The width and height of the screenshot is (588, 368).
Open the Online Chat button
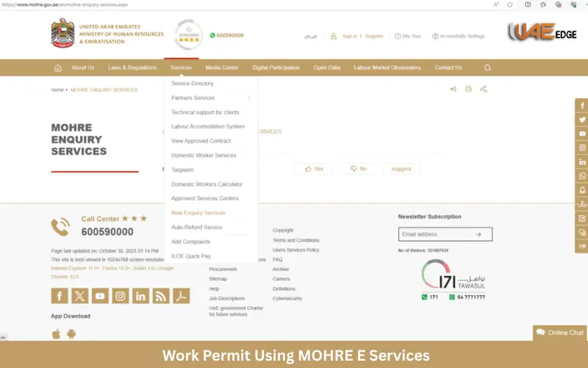(560, 333)
